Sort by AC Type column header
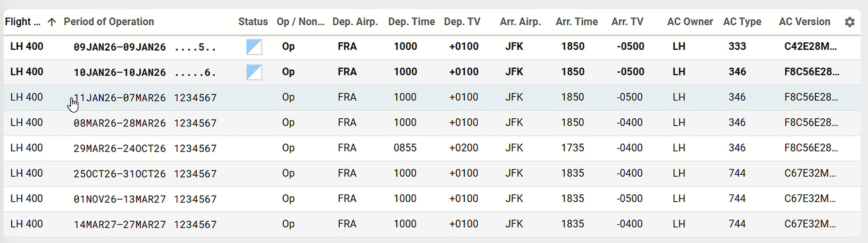This screenshot has width=868, height=243. click(x=742, y=22)
